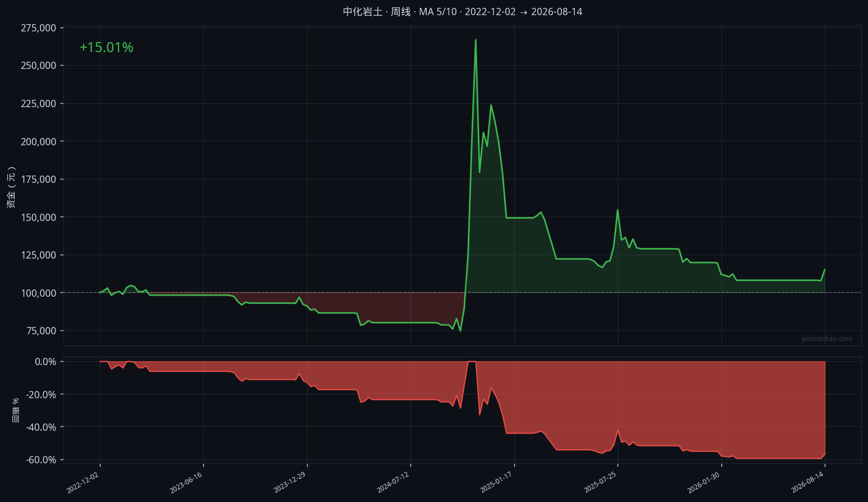Select the 2023-06-16 date axis label
Image resolution: width=868 pixels, height=502 pixels.
186,482
